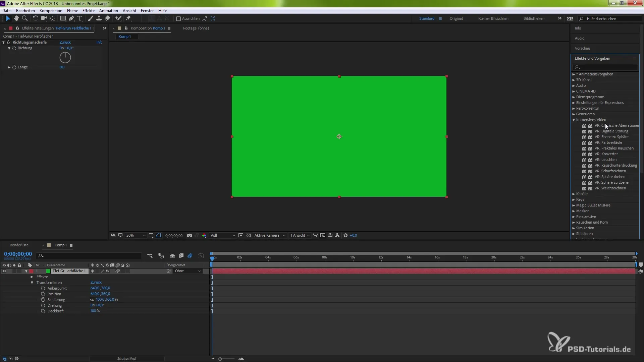644x362 pixels.
Task: Select the Brush tool
Action: coord(91,18)
